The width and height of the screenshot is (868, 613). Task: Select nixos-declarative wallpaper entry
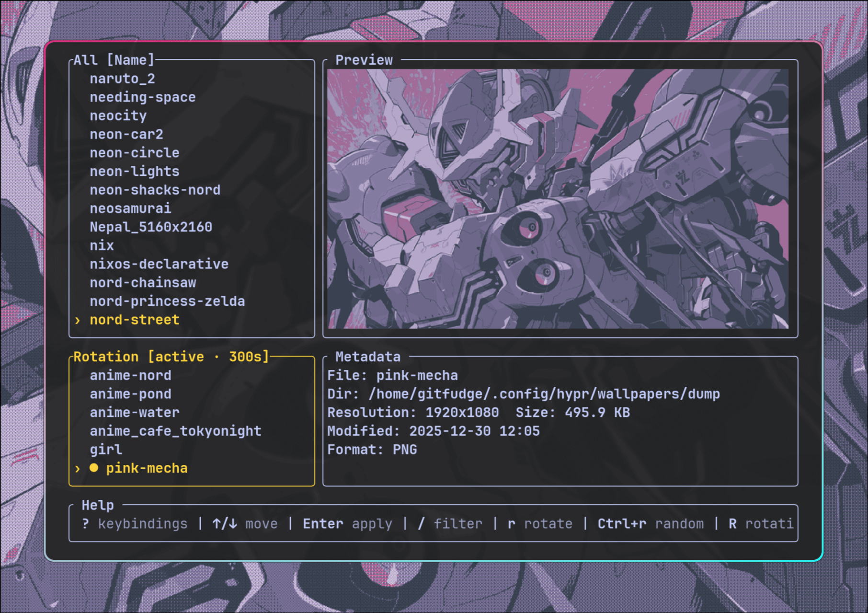pyautogui.click(x=159, y=264)
